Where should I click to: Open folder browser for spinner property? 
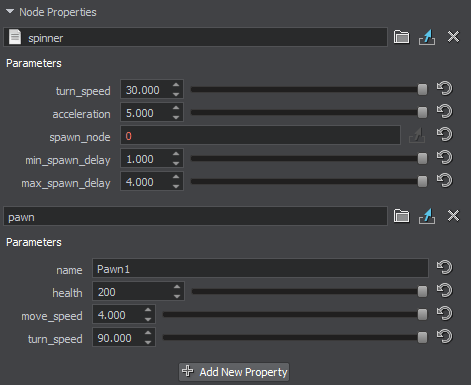[x=401, y=37]
